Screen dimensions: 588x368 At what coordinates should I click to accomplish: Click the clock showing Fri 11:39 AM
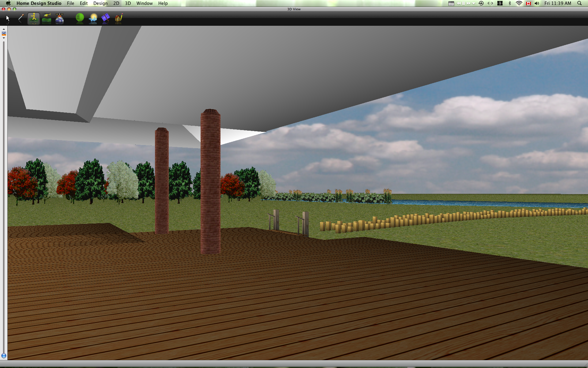tap(557, 3)
